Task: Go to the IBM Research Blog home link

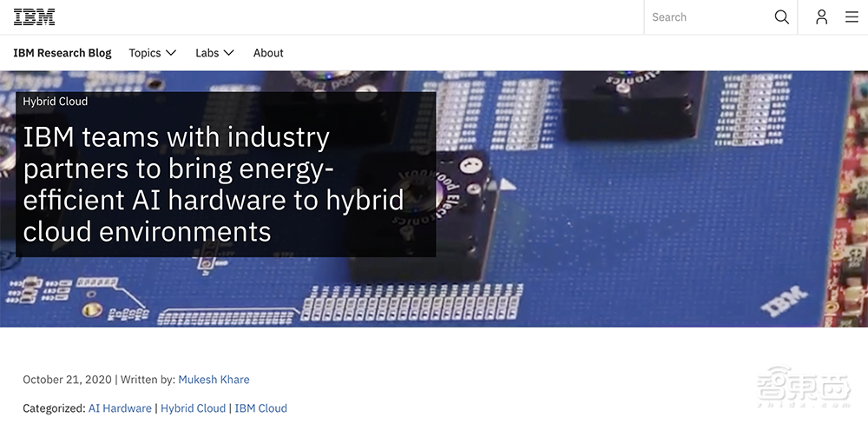Action: pos(62,53)
